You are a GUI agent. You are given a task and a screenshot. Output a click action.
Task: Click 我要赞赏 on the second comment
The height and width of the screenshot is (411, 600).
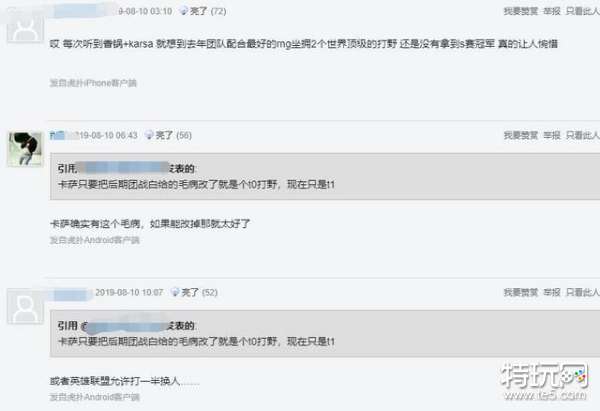pyautogui.click(x=521, y=135)
